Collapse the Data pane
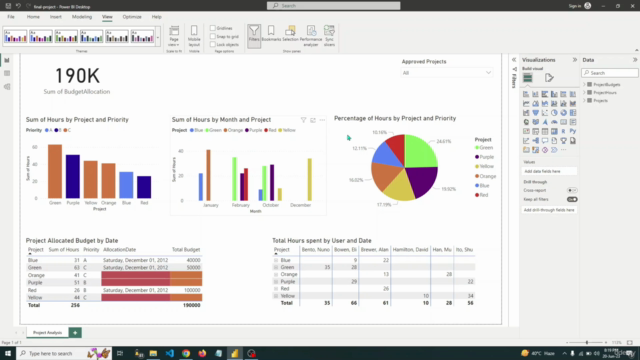Screen dimensions: 640x360 (x=635, y=60)
